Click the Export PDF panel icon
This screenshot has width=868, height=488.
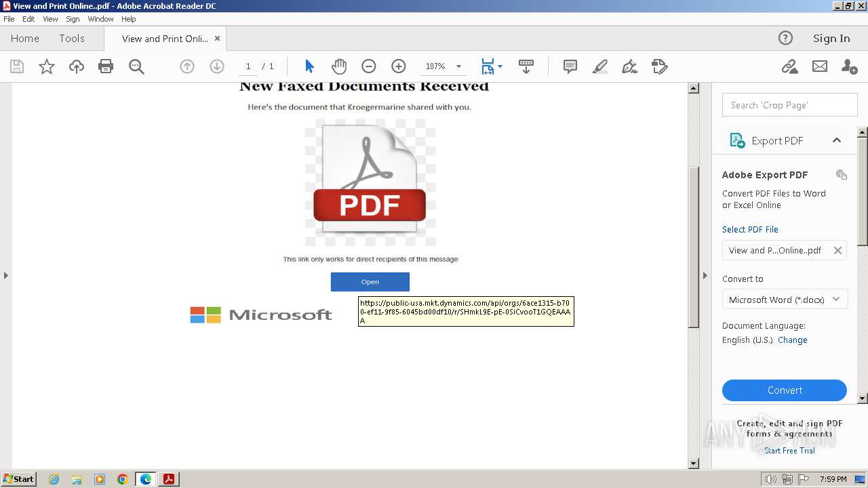(737, 140)
